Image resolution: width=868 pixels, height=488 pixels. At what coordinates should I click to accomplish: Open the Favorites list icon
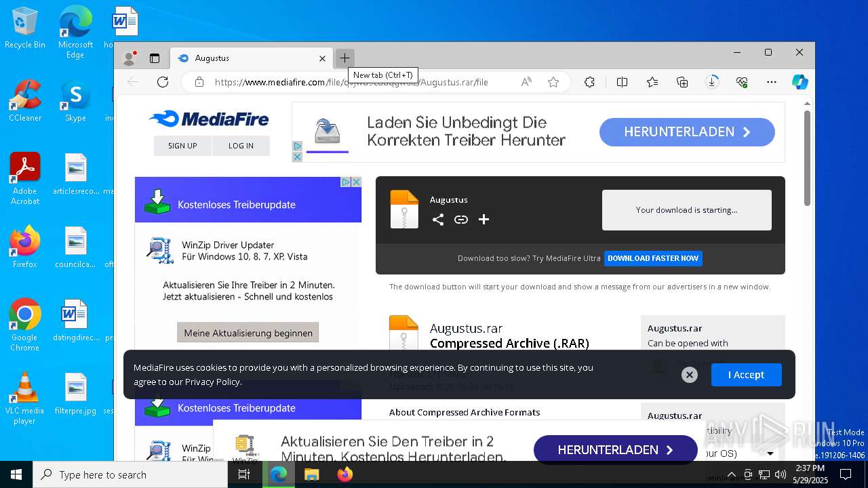[x=652, y=82]
